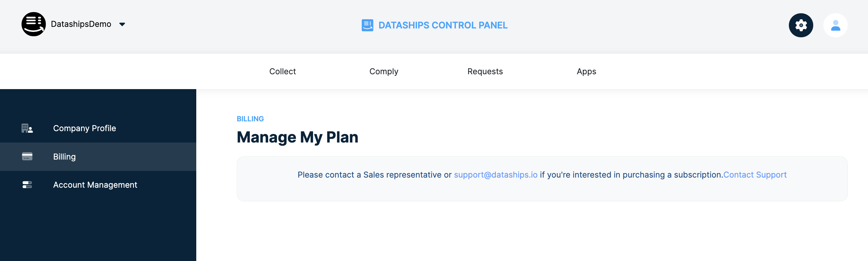This screenshot has width=868, height=261.
Task: Open the user profile avatar icon
Action: pyautogui.click(x=835, y=25)
